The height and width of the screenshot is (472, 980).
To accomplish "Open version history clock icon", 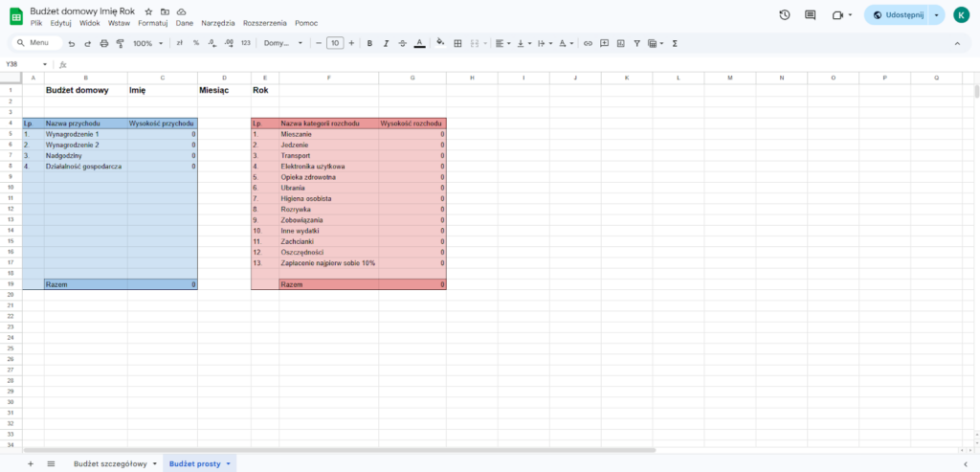I will coord(785,15).
